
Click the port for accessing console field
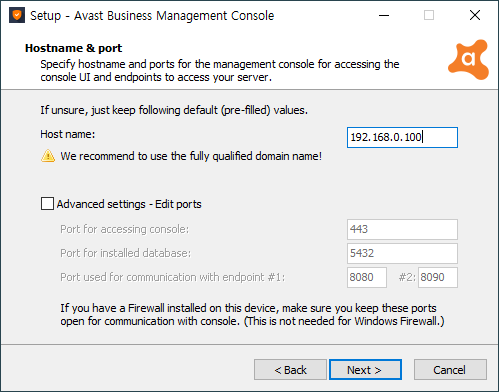tap(402, 229)
